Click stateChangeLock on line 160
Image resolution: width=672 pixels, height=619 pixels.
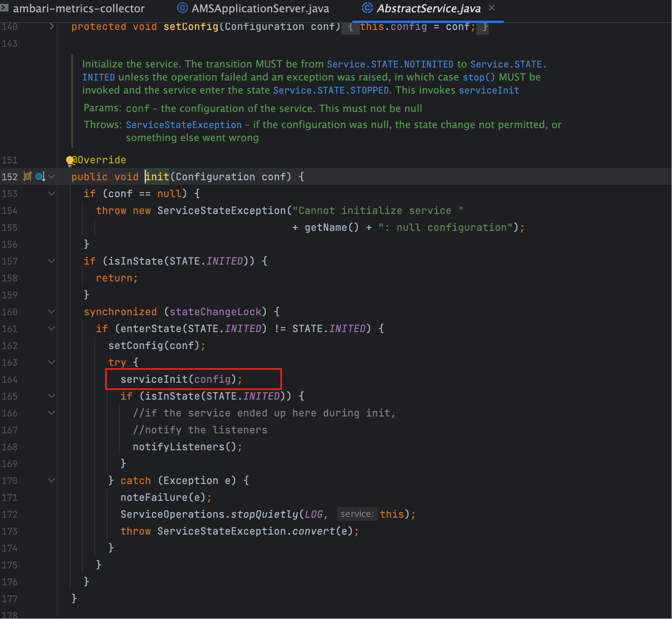215,312
